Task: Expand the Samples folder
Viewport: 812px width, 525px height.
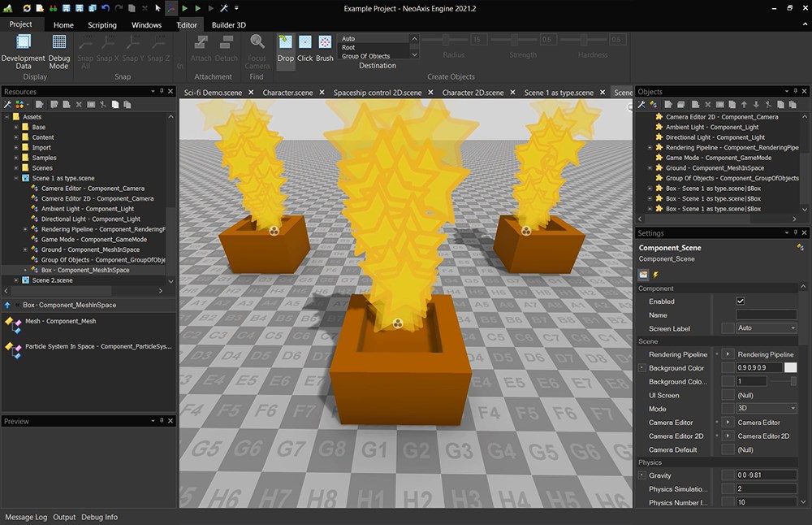Action: (16, 158)
